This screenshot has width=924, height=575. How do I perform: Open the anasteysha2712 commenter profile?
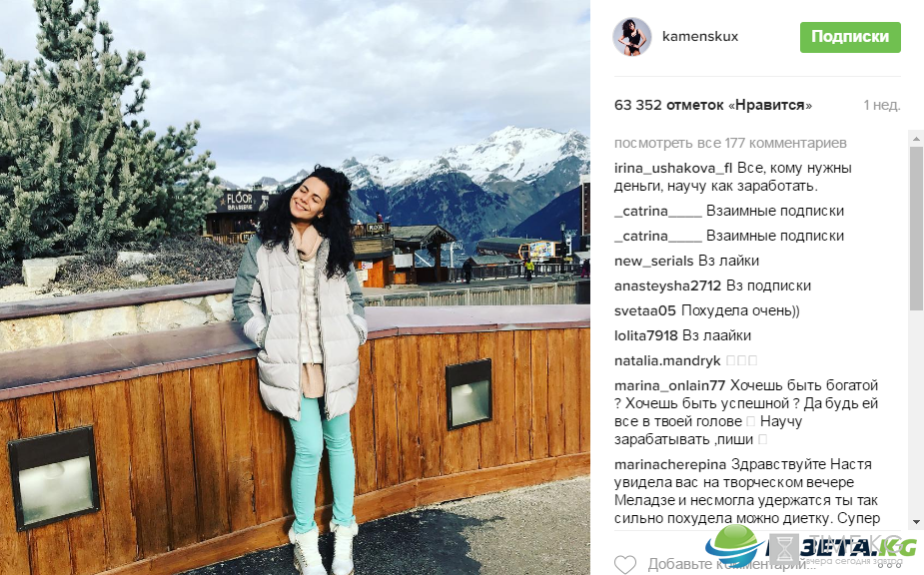[x=667, y=286]
